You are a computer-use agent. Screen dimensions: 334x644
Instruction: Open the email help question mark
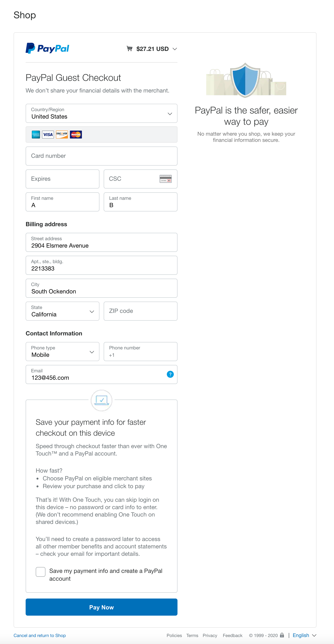pyautogui.click(x=170, y=374)
